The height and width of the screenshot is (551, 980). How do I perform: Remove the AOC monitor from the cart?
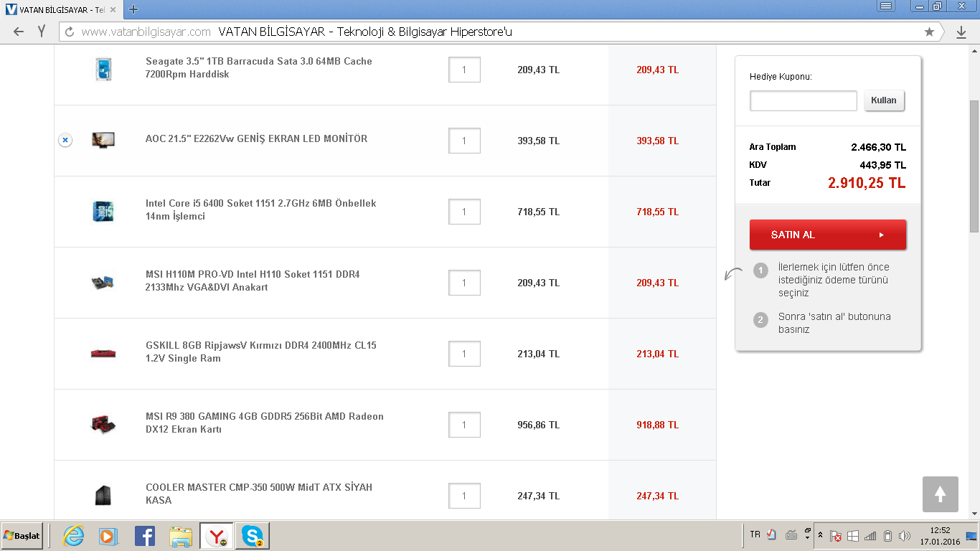[x=65, y=140]
